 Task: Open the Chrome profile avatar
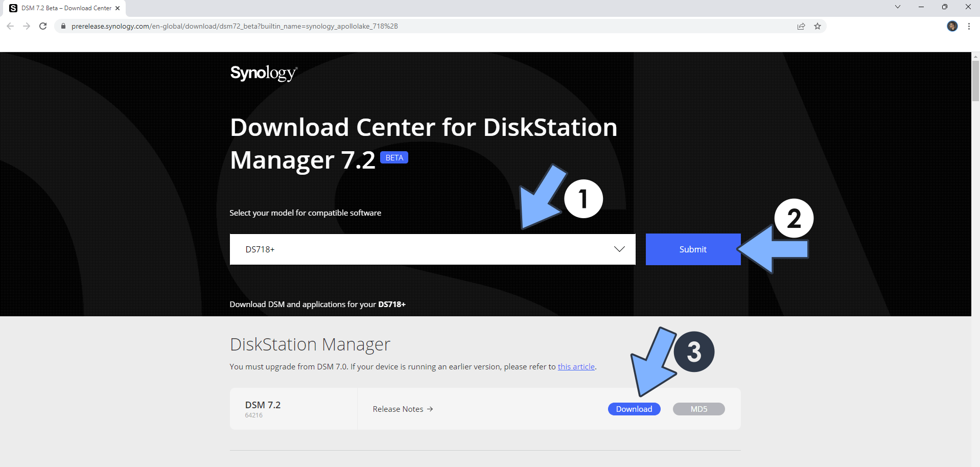coord(952,26)
